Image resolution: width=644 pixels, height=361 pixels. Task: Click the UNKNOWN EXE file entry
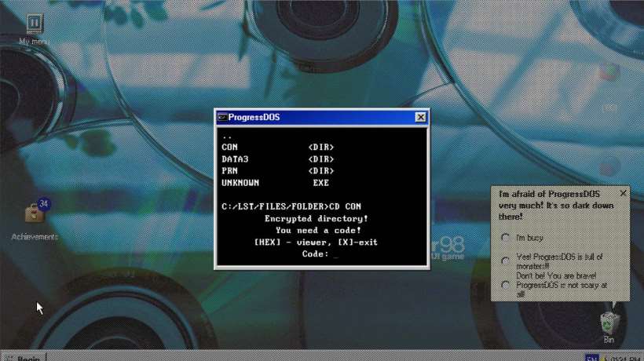point(275,183)
